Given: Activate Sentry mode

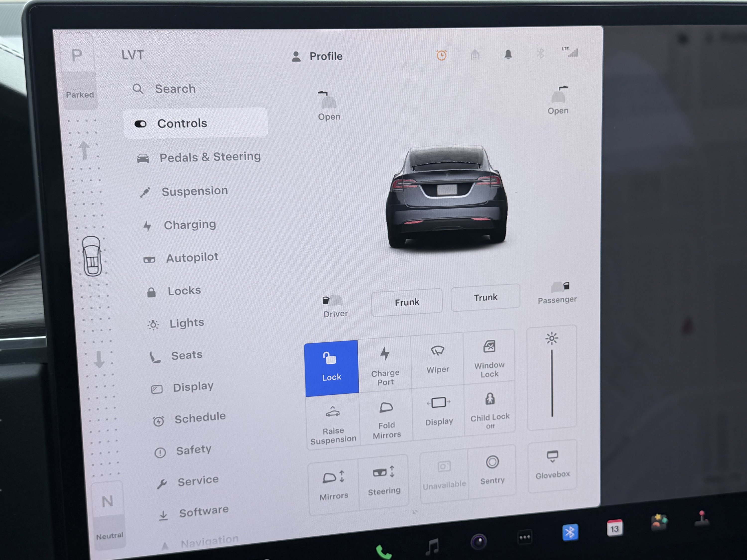Looking at the screenshot, I should pyautogui.click(x=492, y=471).
